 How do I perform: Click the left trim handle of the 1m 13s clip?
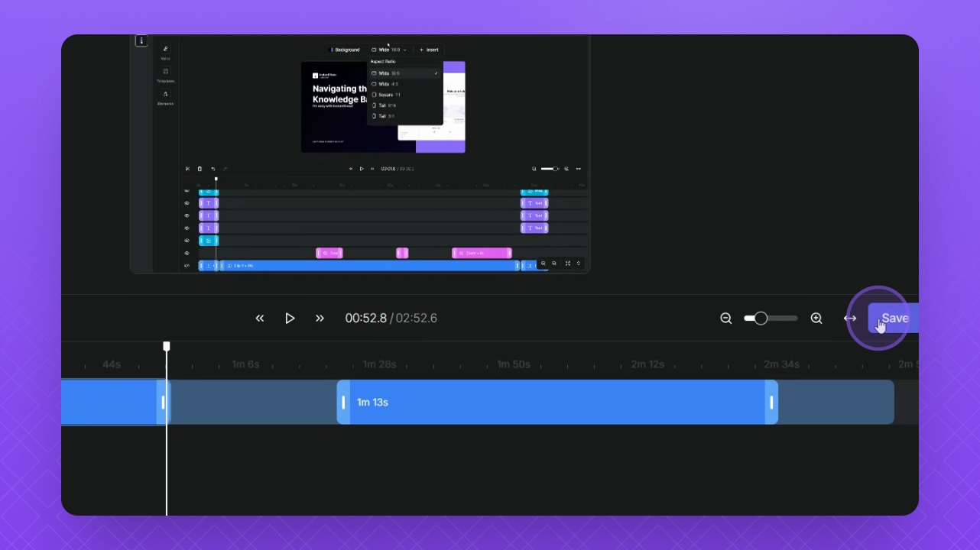click(343, 402)
